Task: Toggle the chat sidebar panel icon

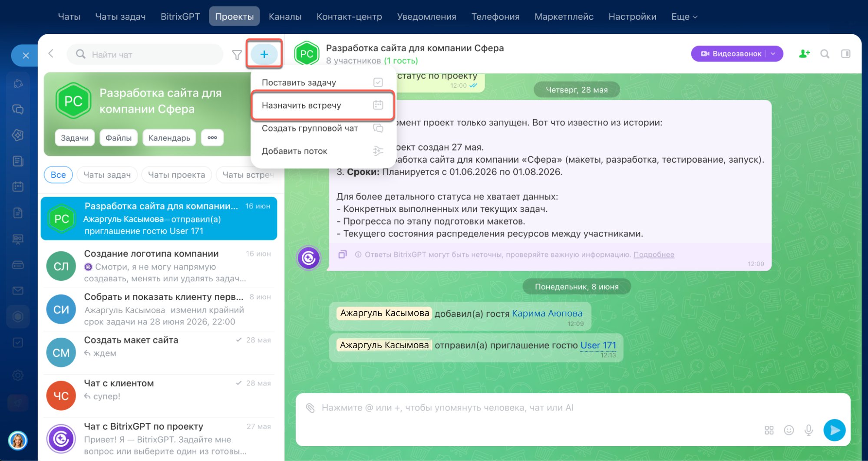Action: pos(845,54)
